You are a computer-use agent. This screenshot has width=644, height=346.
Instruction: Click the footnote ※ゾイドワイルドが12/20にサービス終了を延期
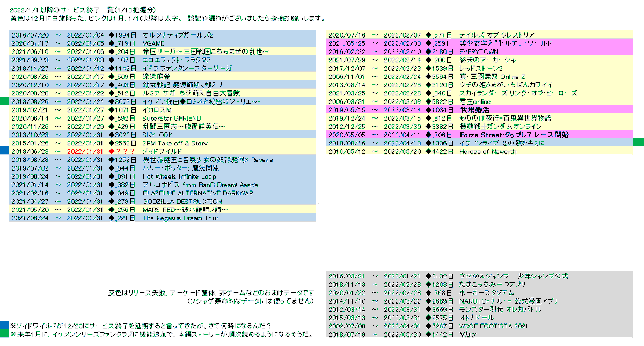[141, 326]
